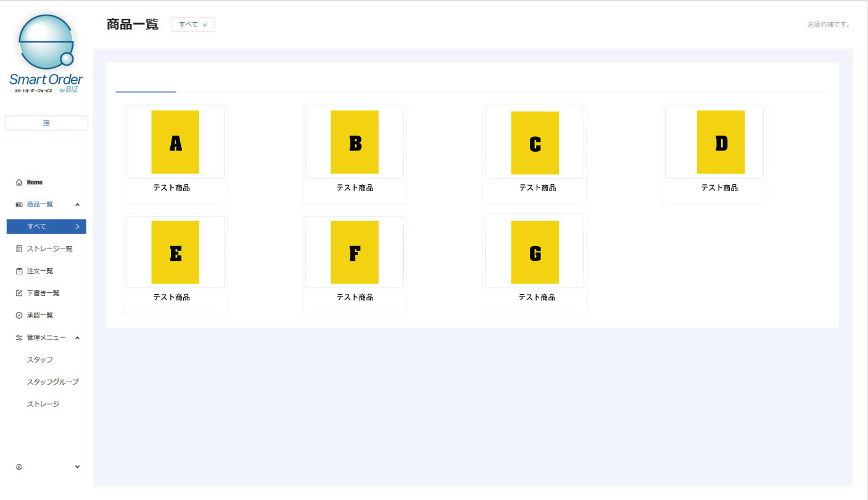The image size is (868, 500).
Task: Click the 商品一覧 page heading
Action: (x=133, y=25)
